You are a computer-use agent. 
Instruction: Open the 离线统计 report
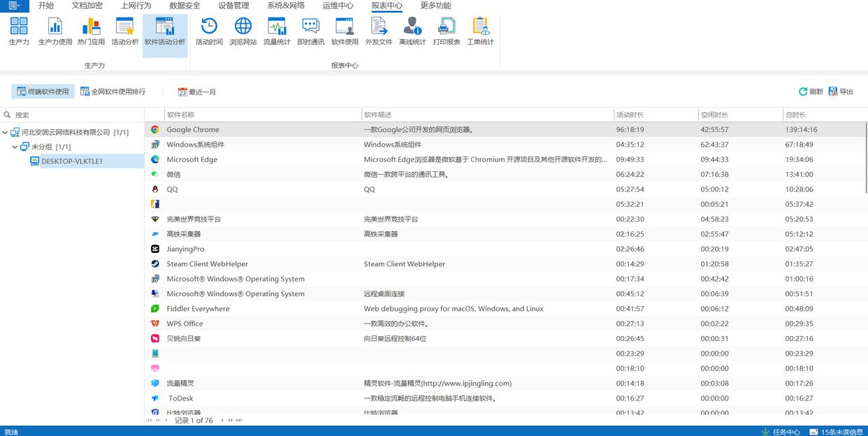coord(412,31)
